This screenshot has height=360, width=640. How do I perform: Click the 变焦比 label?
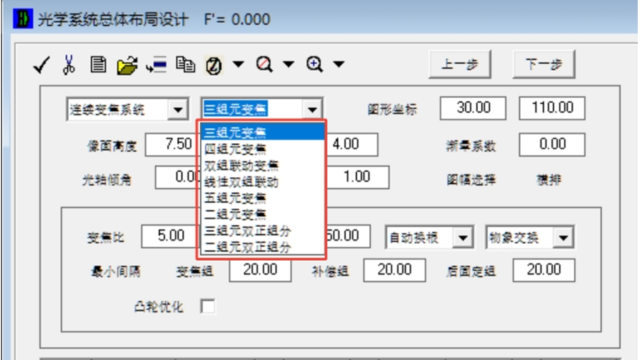106,238
